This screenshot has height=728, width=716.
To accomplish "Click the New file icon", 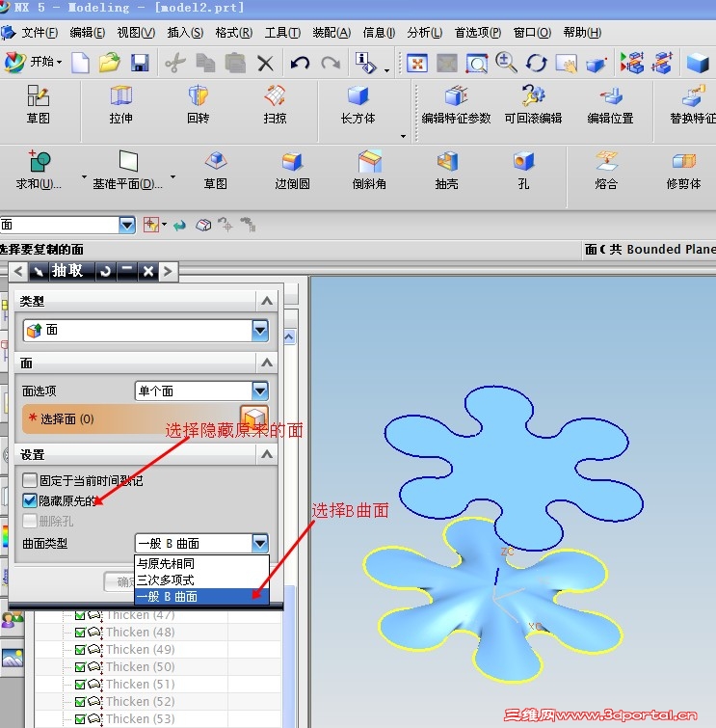I will (80, 63).
